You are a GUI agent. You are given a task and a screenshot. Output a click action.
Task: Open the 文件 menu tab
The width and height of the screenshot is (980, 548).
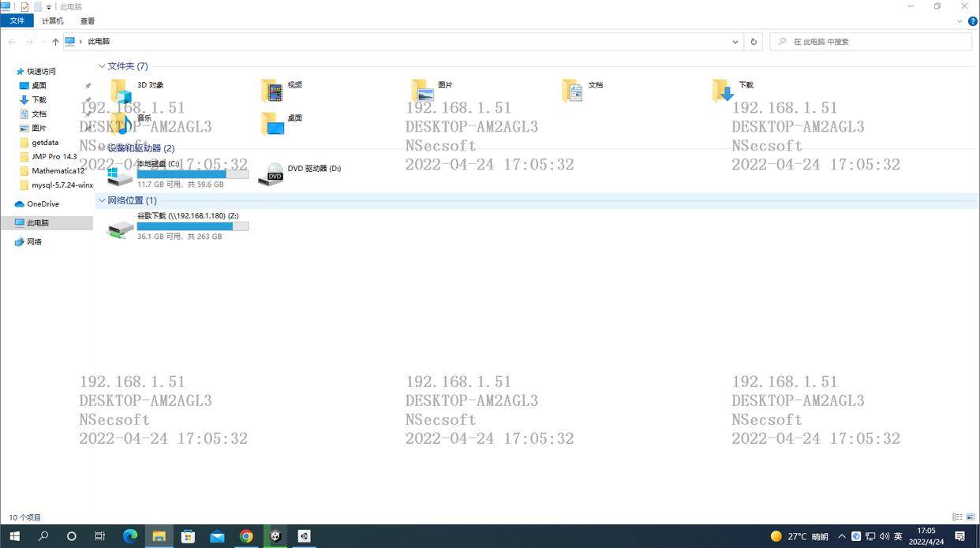(x=17, y=21)
